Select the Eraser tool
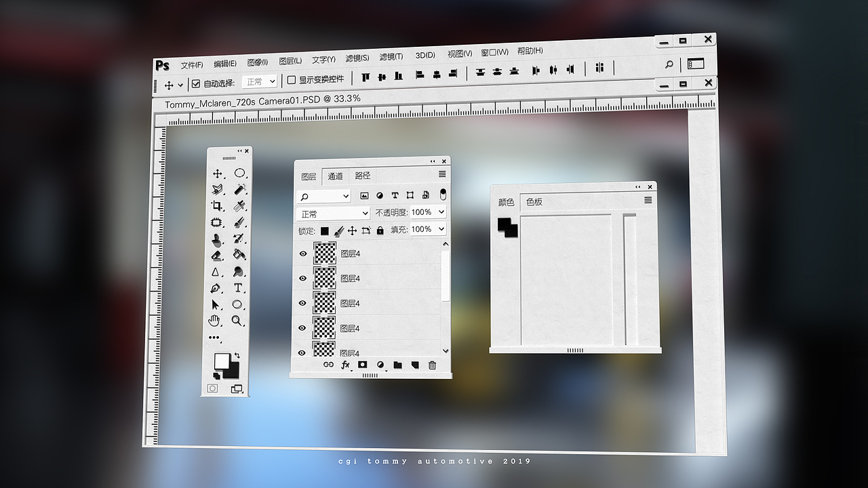 (216, 256)
